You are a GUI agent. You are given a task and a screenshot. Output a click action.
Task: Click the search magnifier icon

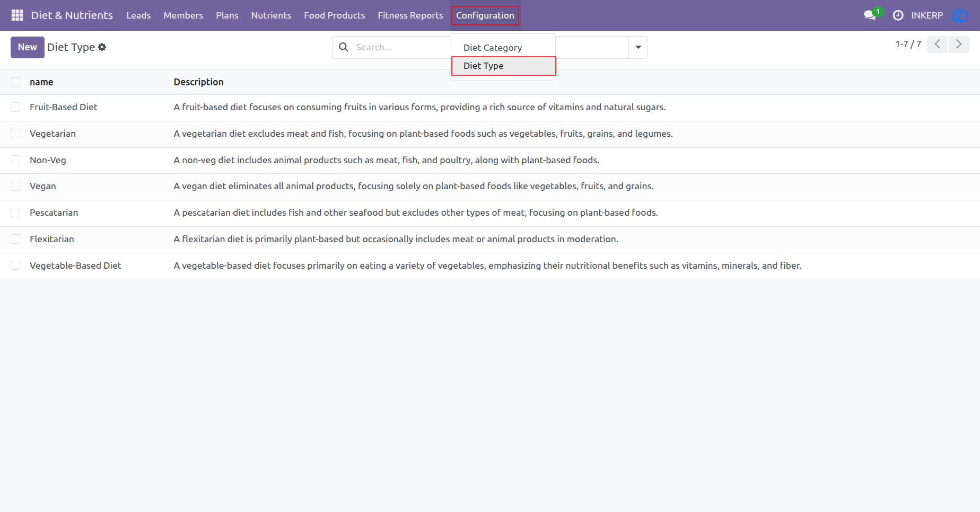click(x=344, y=47)
